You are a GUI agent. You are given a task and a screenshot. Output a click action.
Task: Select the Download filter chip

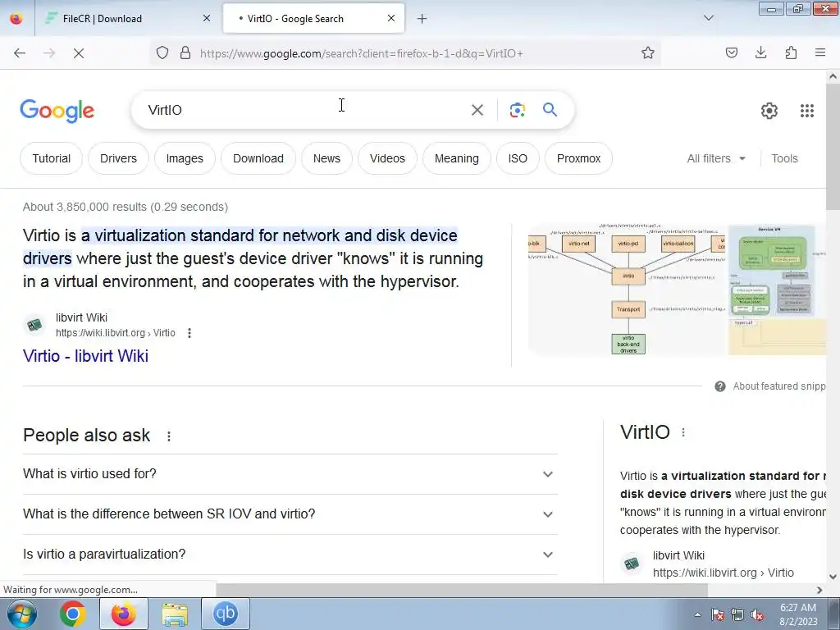[258, 158]
